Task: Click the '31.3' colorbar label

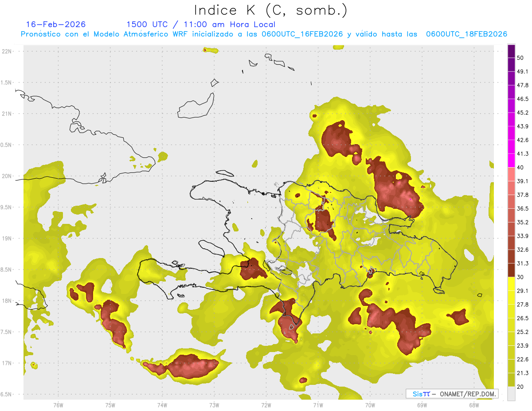Action: point(523,263)
